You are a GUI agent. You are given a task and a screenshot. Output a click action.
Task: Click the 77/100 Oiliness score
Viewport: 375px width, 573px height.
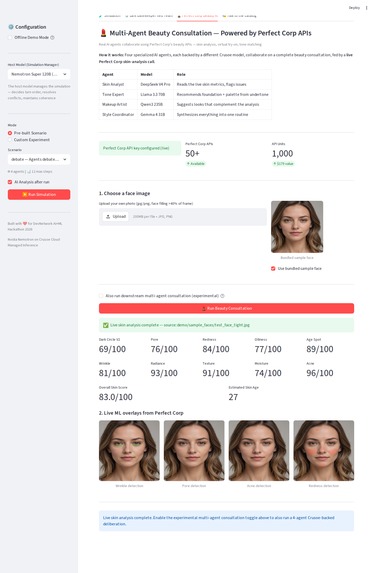click(268, 349)
